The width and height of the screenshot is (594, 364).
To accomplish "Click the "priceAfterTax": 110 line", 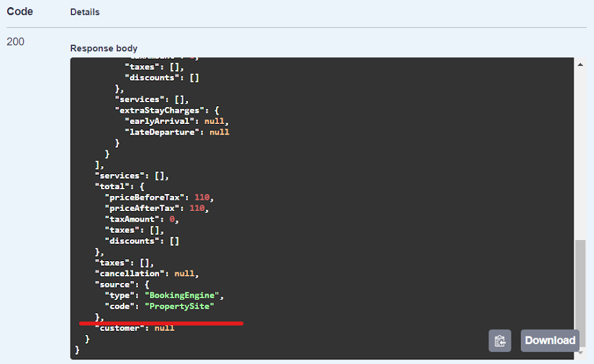I will (156, 208).
